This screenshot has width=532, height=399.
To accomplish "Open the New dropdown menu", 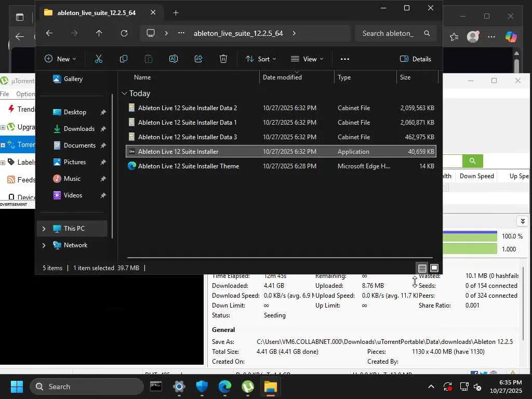I will pyautogui.click(x=60, y=59).
